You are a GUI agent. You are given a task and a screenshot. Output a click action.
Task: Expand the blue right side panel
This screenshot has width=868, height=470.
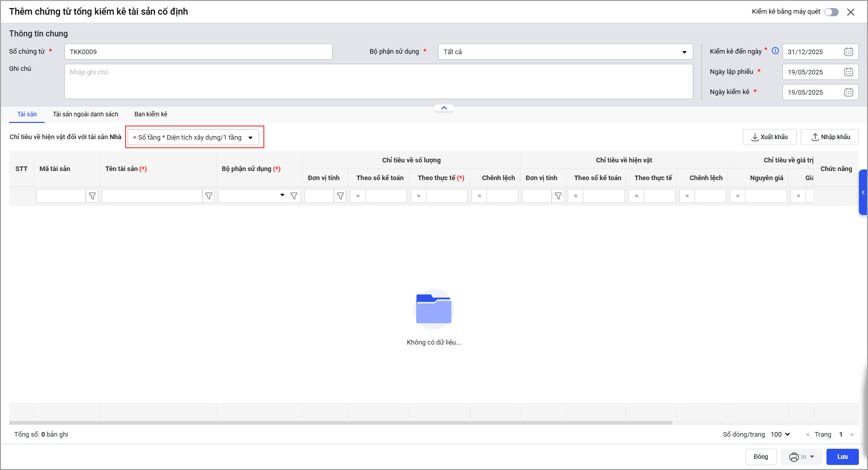pos(863,192)
